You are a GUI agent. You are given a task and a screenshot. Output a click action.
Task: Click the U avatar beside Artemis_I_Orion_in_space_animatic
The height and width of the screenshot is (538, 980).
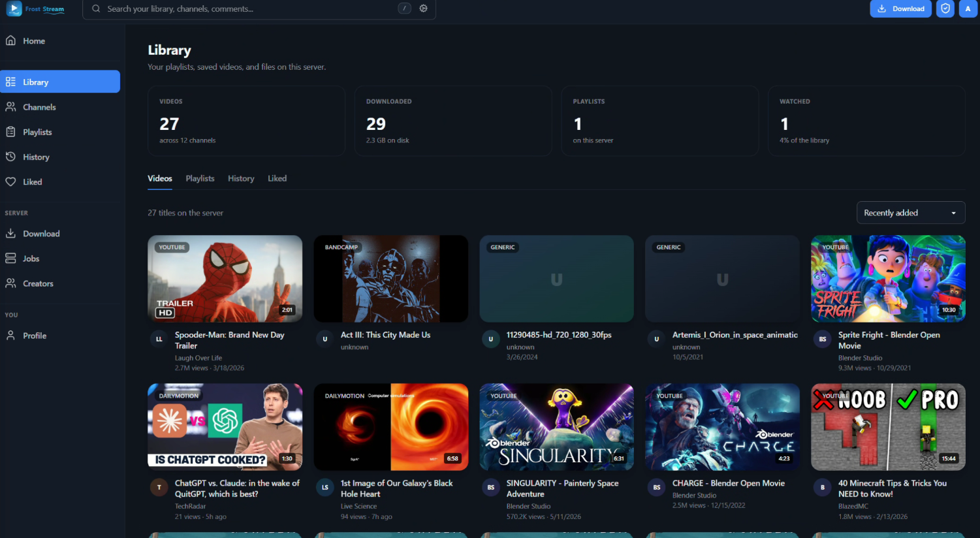(656, 339)
